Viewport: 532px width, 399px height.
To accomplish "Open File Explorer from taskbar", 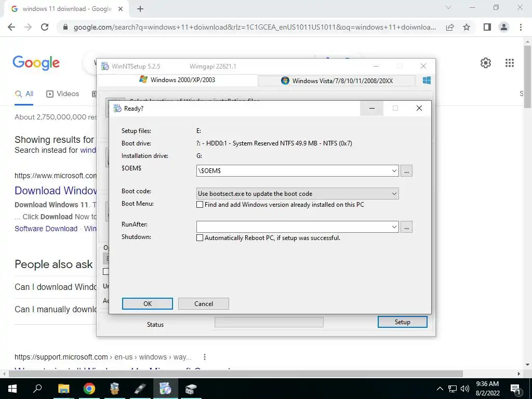I will 63,389.
